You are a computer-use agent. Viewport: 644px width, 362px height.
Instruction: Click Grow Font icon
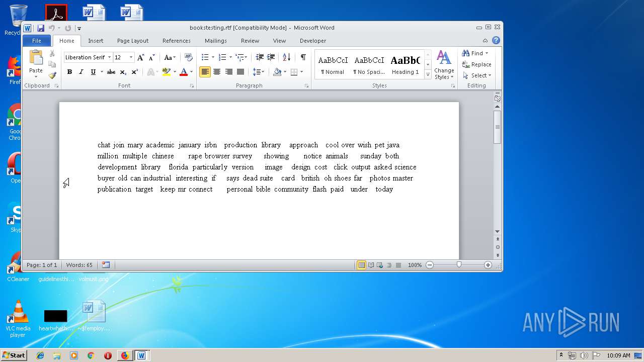pyautogui.click(x=141, y=57)
